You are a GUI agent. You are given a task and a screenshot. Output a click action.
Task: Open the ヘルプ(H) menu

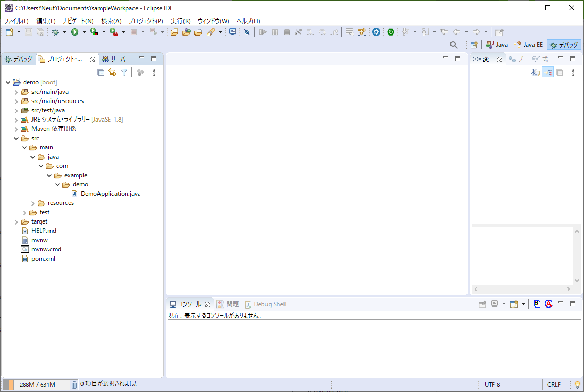[x=248, y=21]
